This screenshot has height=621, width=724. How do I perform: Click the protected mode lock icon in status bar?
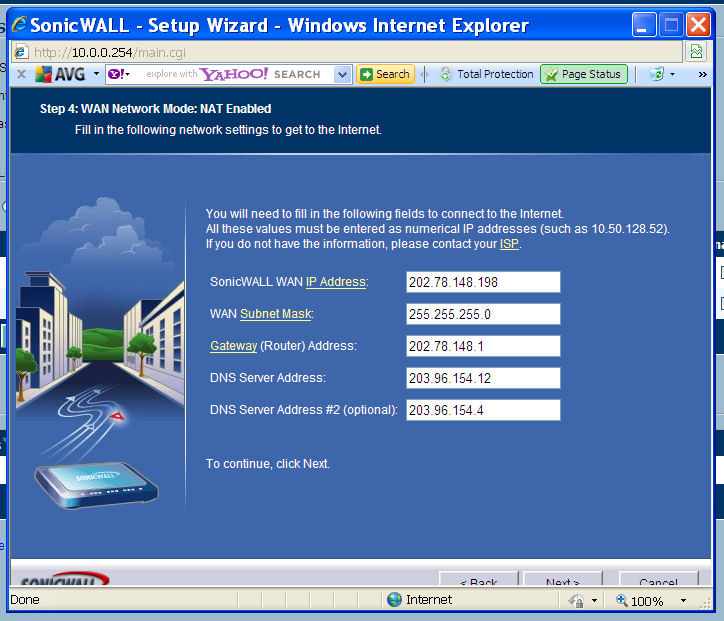576,601
